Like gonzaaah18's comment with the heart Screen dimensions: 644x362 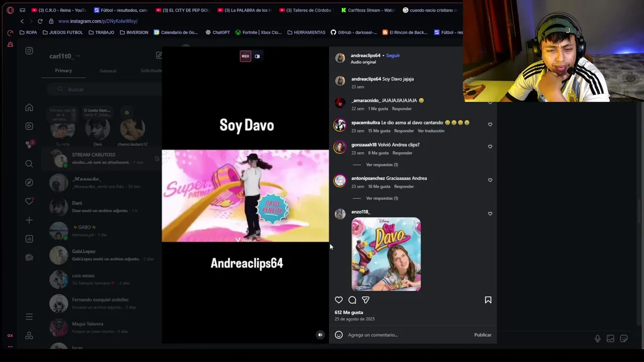490,146
